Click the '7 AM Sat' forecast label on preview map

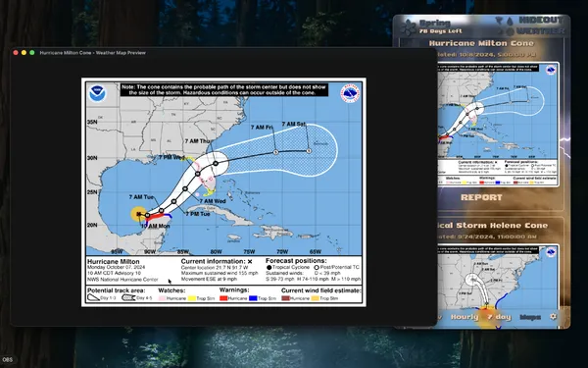pos(294,124)
